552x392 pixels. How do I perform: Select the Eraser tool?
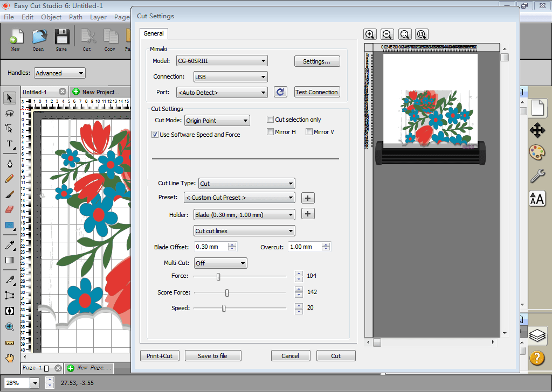[x=9, y=209]
